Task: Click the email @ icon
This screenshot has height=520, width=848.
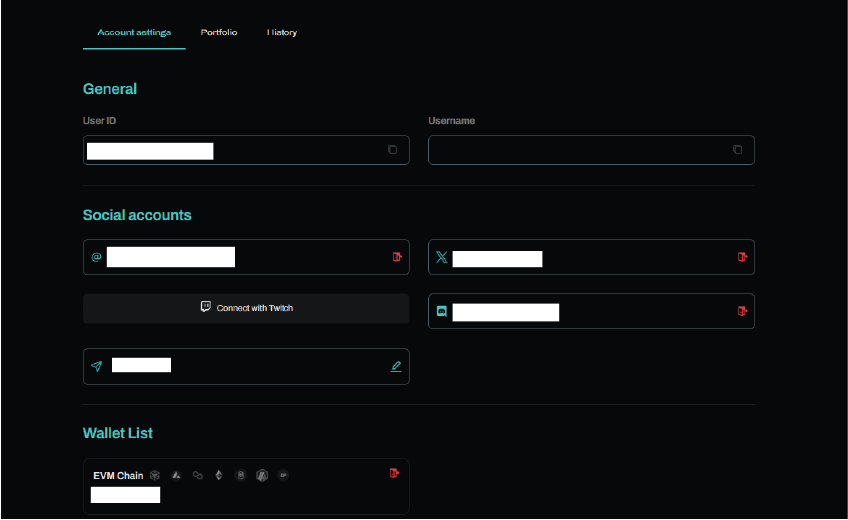Action: point(96,257)
